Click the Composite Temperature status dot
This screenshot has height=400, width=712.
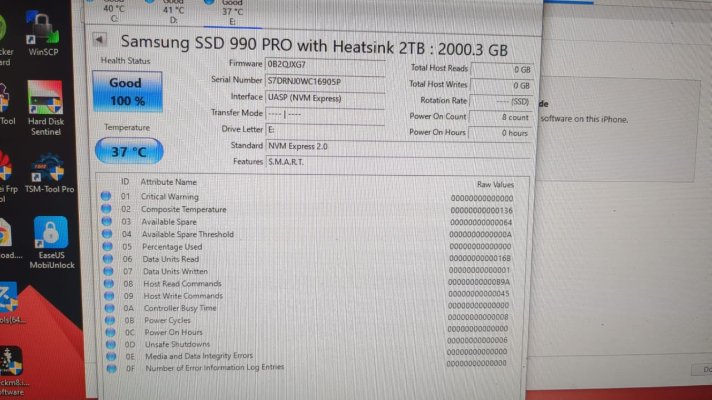coord(106,208)
